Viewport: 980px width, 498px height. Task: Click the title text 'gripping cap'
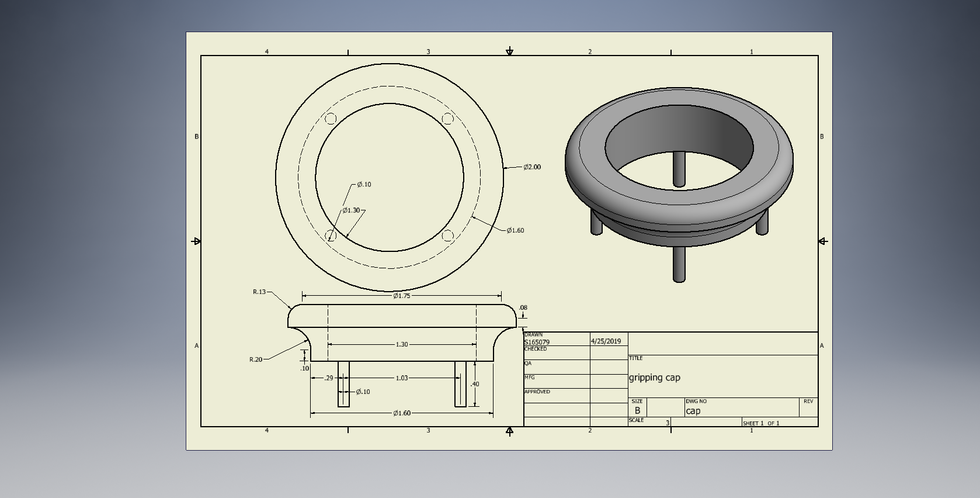click(655, 378)
